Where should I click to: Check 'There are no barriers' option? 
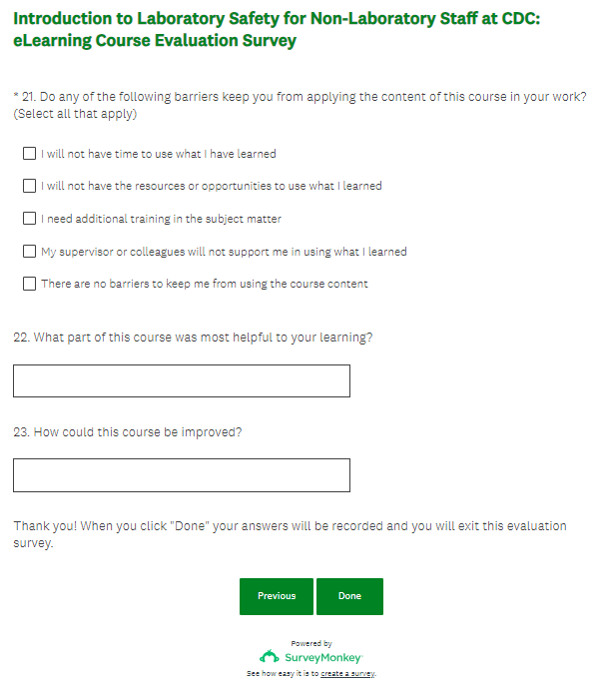point(30,284)
